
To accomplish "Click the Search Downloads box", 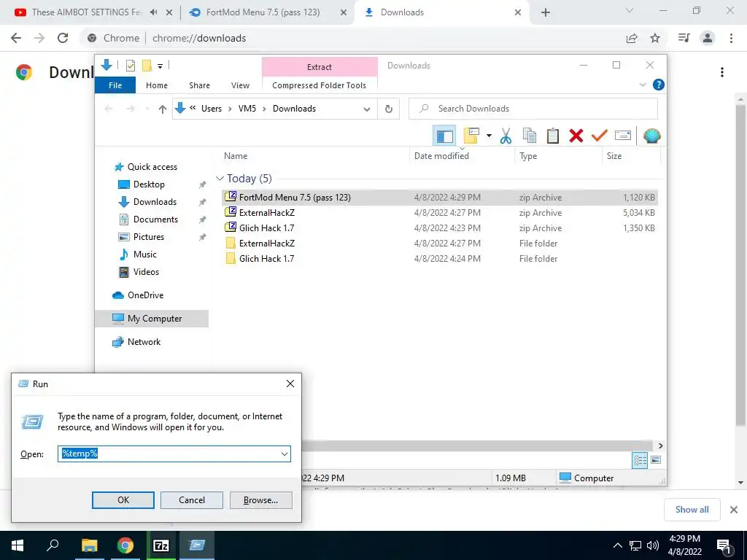I will (x=533, y=109).
